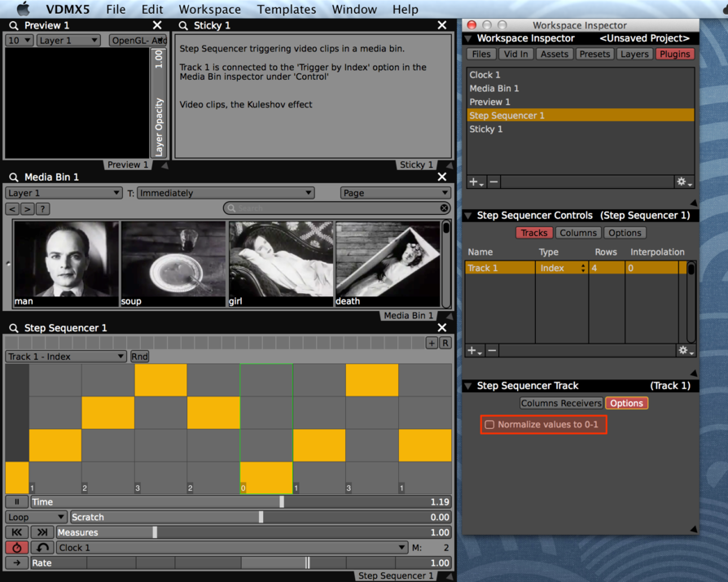The height and width of the screenshot is (582, 728).
Task: Trigger the death clip thumbnail
Action: pyautogui.click(x=388, y=264)
